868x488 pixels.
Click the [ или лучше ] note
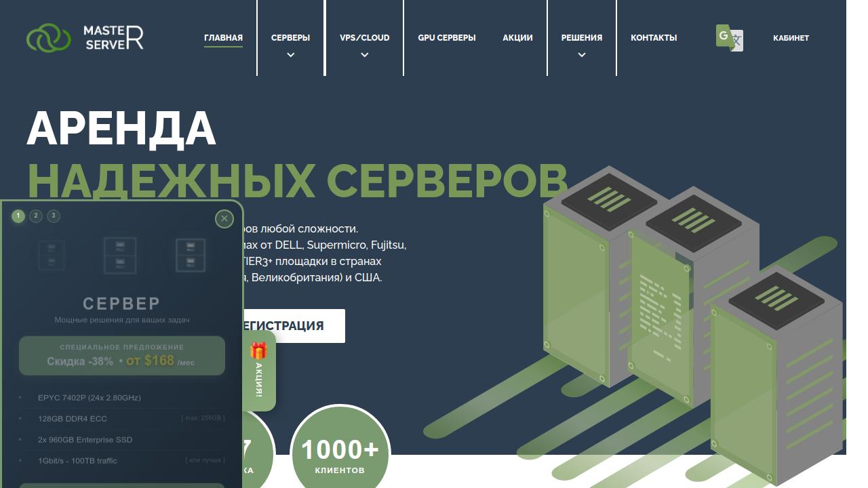(205, 460)
